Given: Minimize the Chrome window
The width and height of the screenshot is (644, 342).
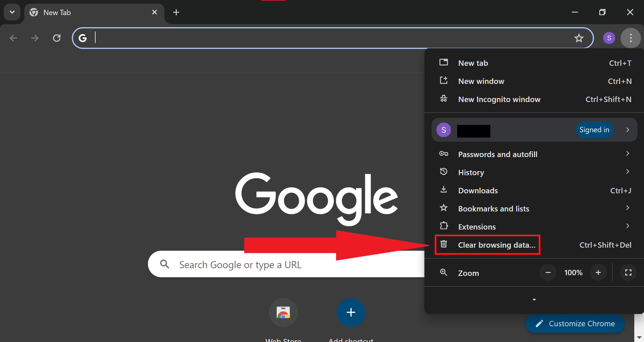Looking at the screenshot, I should point(575,12).
